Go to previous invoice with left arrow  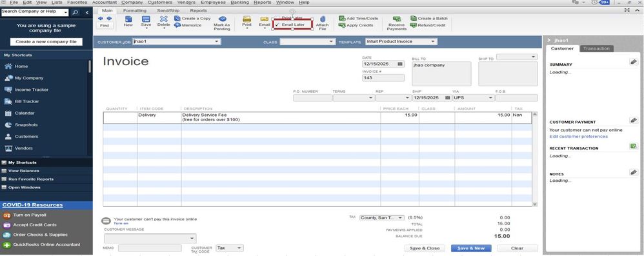[x=101, y=19]
